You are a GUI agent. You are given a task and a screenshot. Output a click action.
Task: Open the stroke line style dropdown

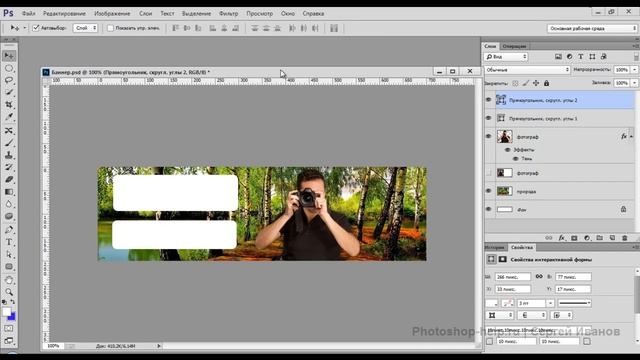pos(575,303)
